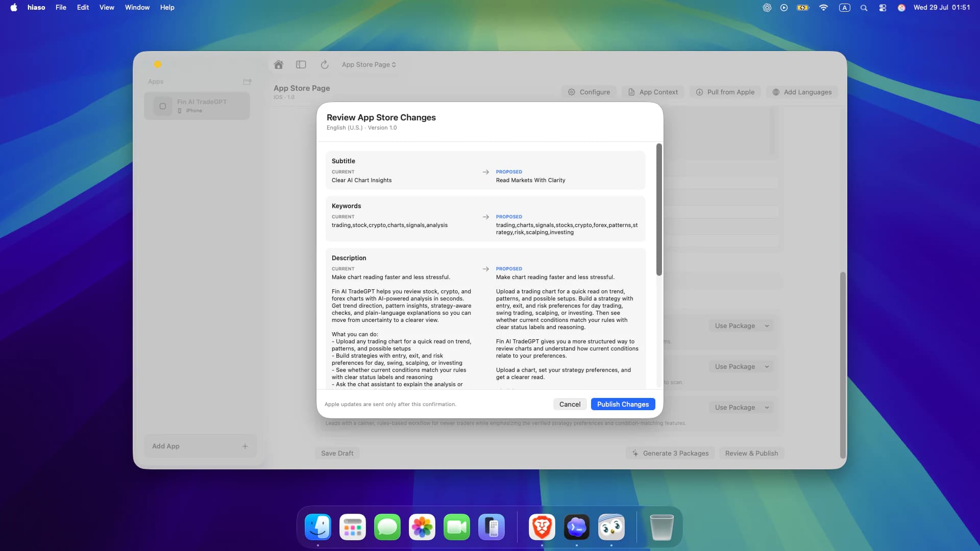The image size is (980, 551).
Task: Click the dialog's vertical scrollbar
Action: 659,210
